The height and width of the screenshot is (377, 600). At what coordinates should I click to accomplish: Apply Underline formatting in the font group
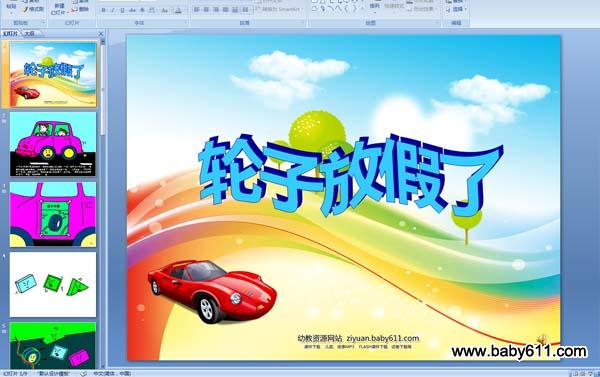(x=122, y=10)
